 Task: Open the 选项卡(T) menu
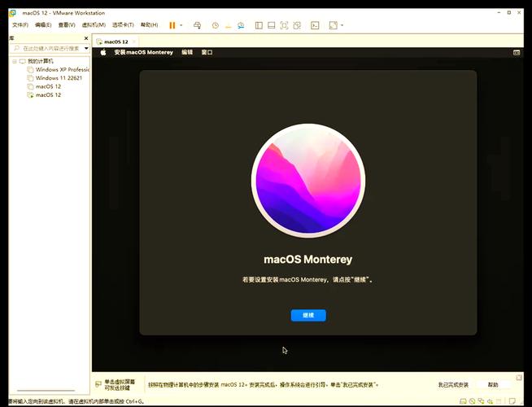(123, 25)
